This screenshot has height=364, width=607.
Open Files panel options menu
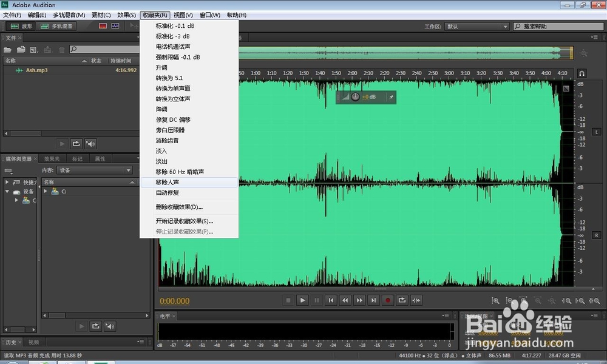(x=138, y=38)
